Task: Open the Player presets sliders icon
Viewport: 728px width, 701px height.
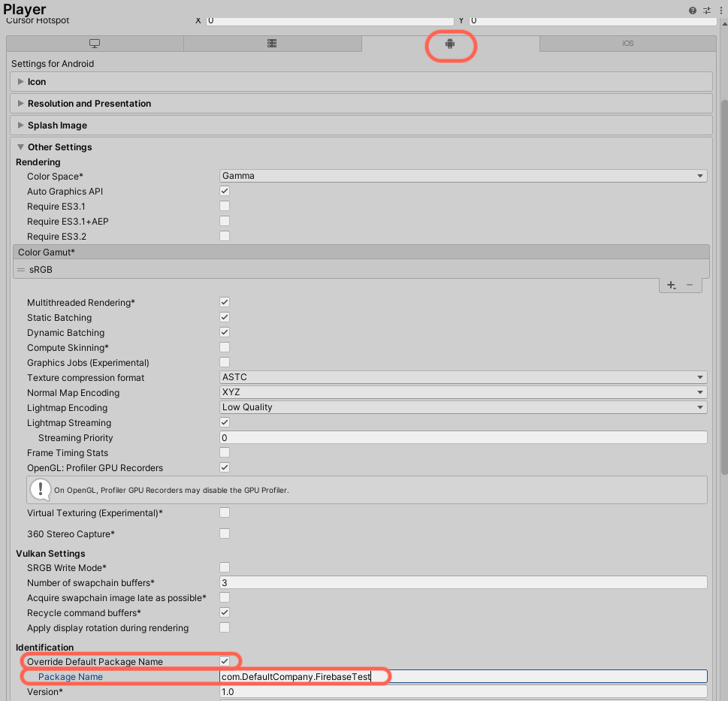Action: pos(707,11)
